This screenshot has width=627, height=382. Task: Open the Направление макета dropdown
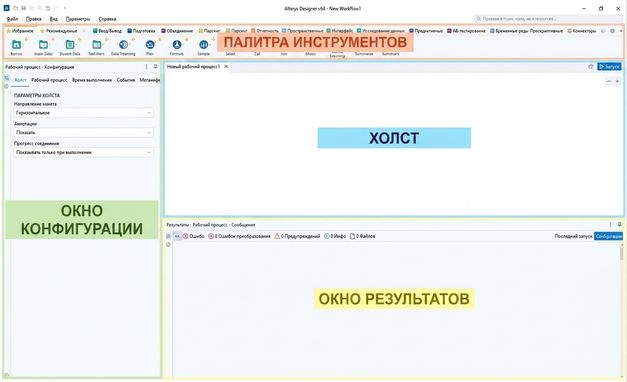(x=84, y=113)
